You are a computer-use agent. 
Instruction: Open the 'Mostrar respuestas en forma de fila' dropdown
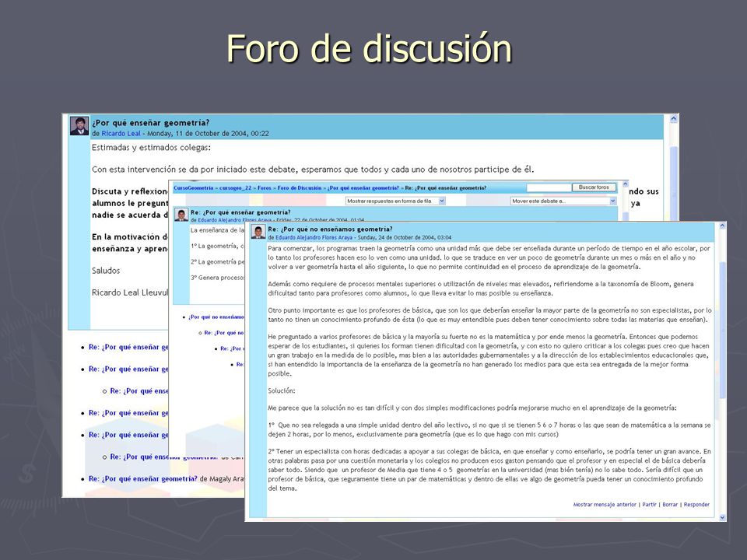(x=395, y=201)
